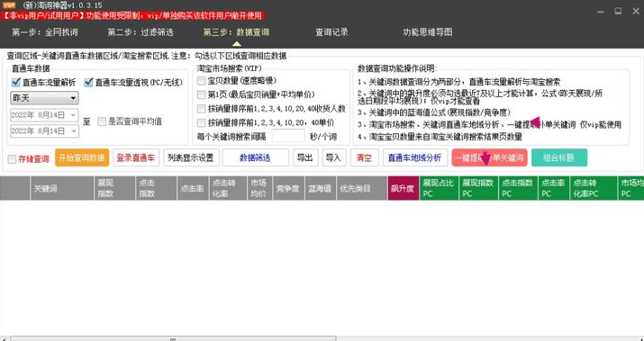Enable 是否查询平均值 checkbox

pos(102,121)
